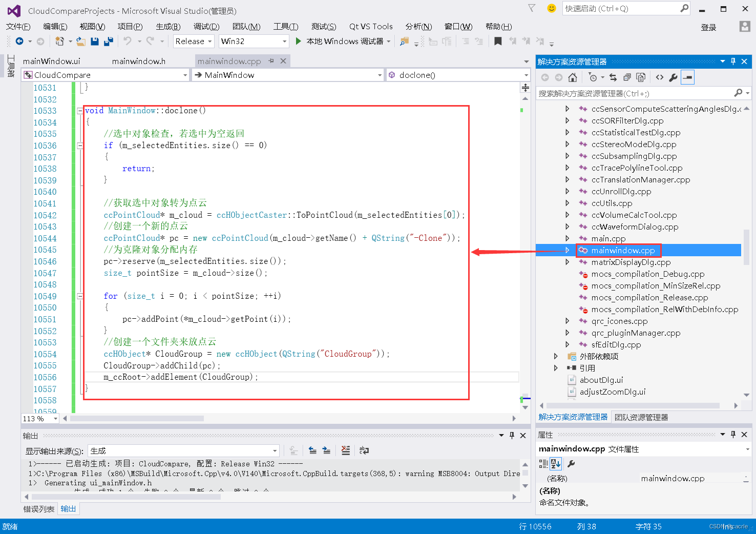Viewport: 756px width, 534px height.
Task: Click the Home icon in Solution Explorer
Action: [573, 77]
